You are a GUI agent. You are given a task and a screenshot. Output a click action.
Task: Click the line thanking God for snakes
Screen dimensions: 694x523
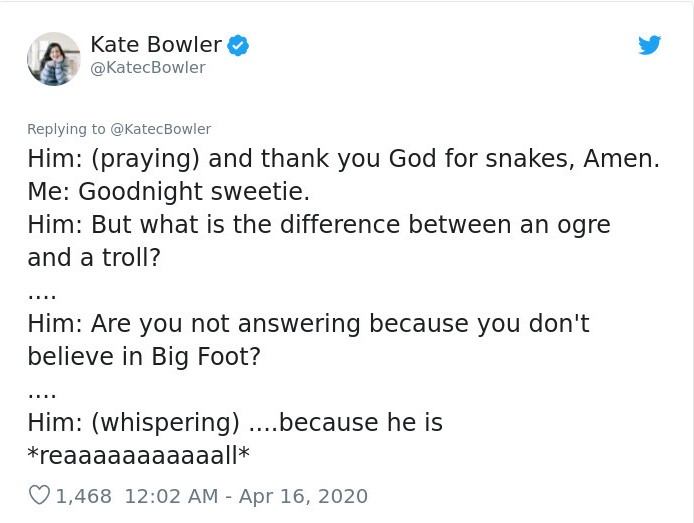pyautogui.click(x=343, y=158)
